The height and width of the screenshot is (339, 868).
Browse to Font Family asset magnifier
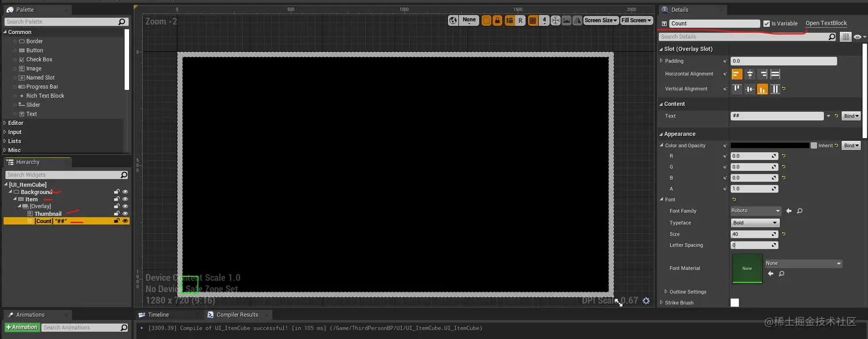799,211
